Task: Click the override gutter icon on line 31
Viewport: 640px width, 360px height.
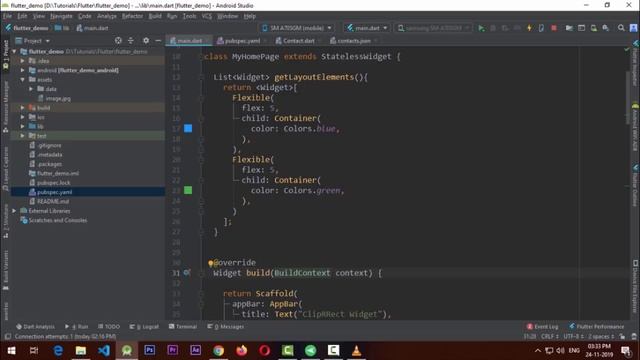Action: (187, 272)
